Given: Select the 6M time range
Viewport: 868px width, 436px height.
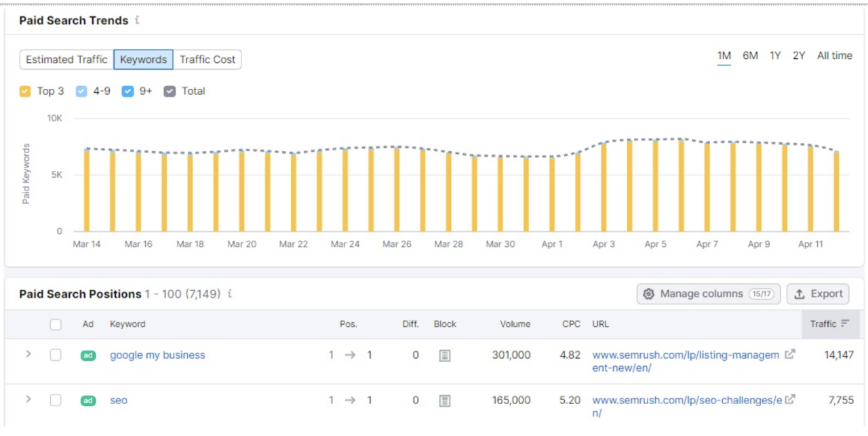Looking at the screenshot, I should click(750, 56).
